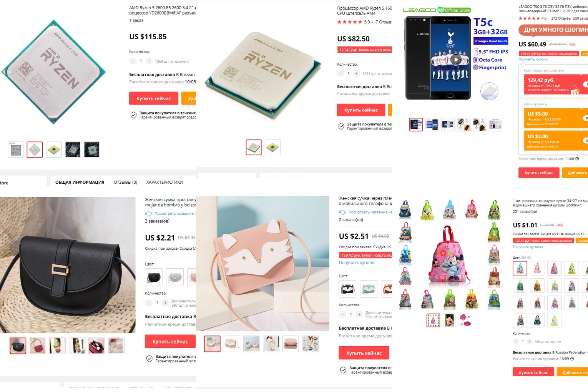Switch to ОТЗЫВЫ (0) tab
This screenshot has height=392, width=588.
click(125, 182)
